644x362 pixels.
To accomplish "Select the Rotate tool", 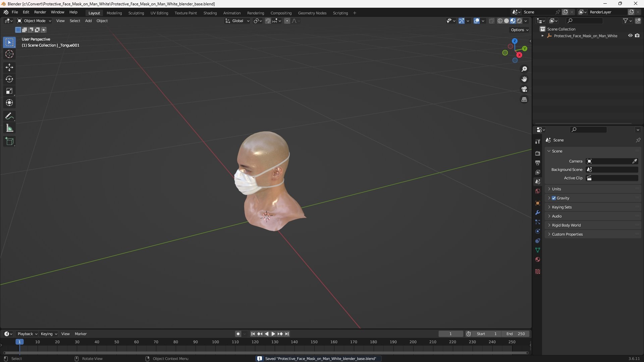I will (9, 79).
